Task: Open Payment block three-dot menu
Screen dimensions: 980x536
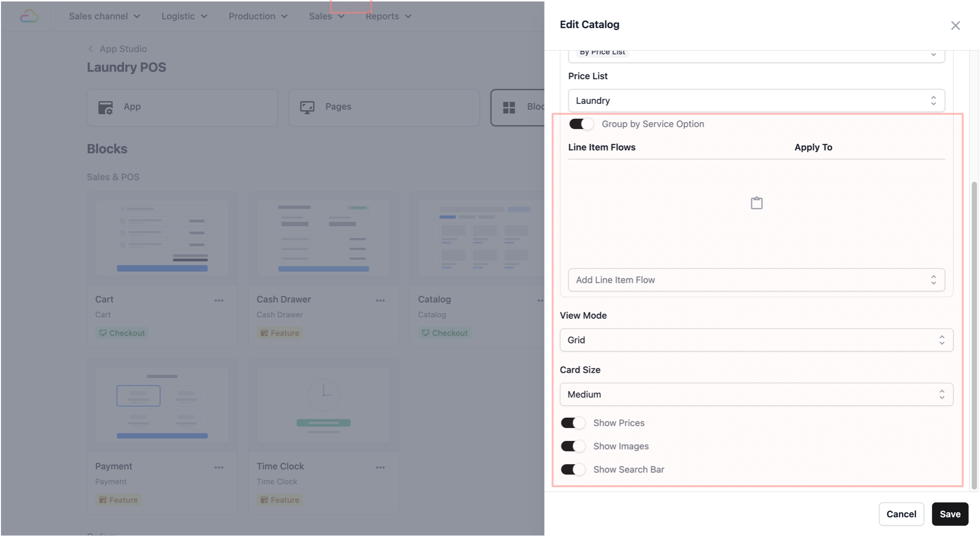Action: (219, 468)
